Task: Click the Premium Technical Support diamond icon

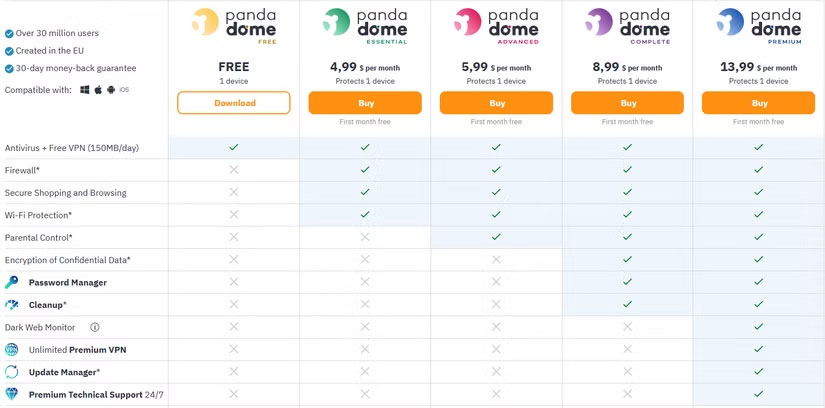Action: click(x=12, y=394)
